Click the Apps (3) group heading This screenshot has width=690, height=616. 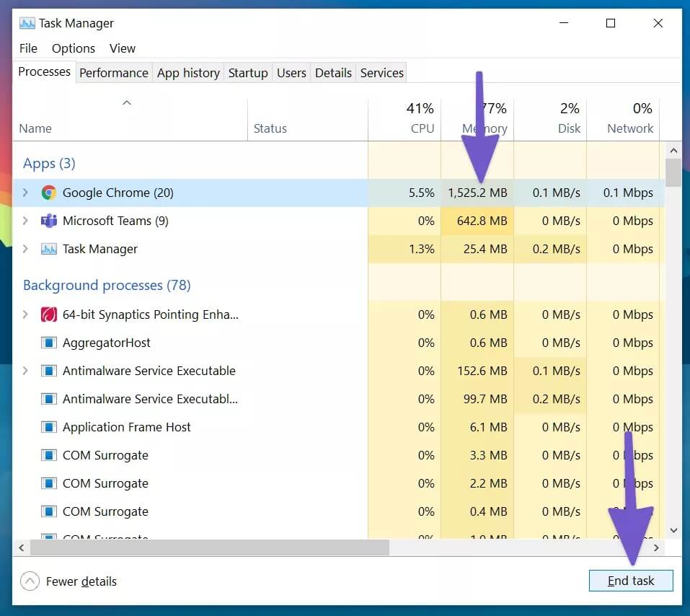click(x=49, y=163)
